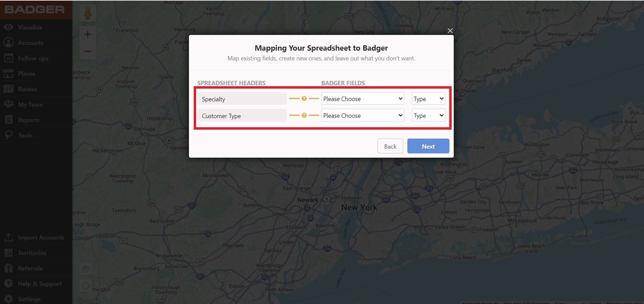Image resolution: width=644 pixels, height=304 pixels.
Task: Click the Street View pegman icon
Action: point(87,14)
